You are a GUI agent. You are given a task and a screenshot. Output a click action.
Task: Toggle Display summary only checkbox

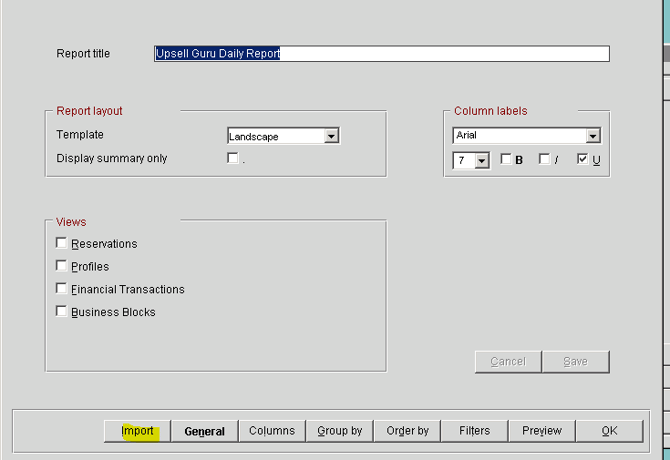(233, 158)
